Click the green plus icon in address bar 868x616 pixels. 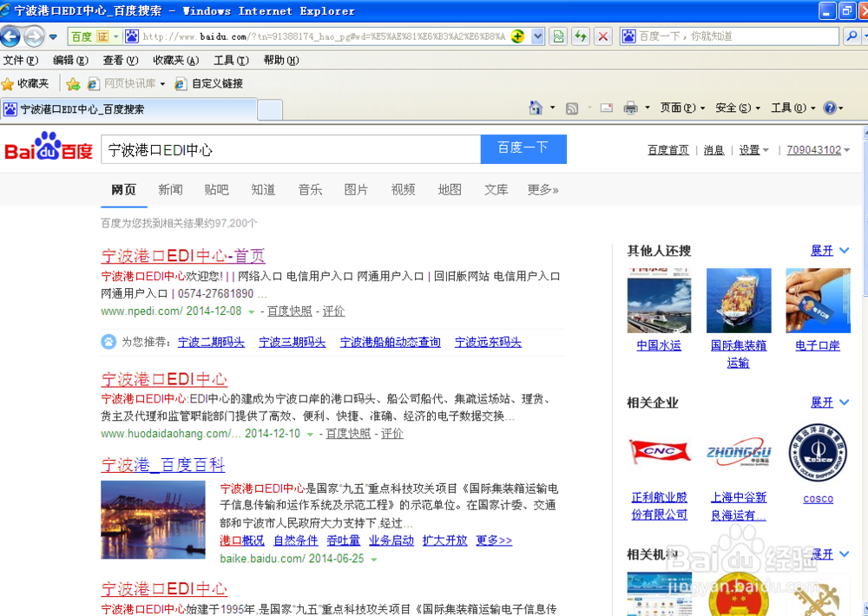click(x=517, y=36)
